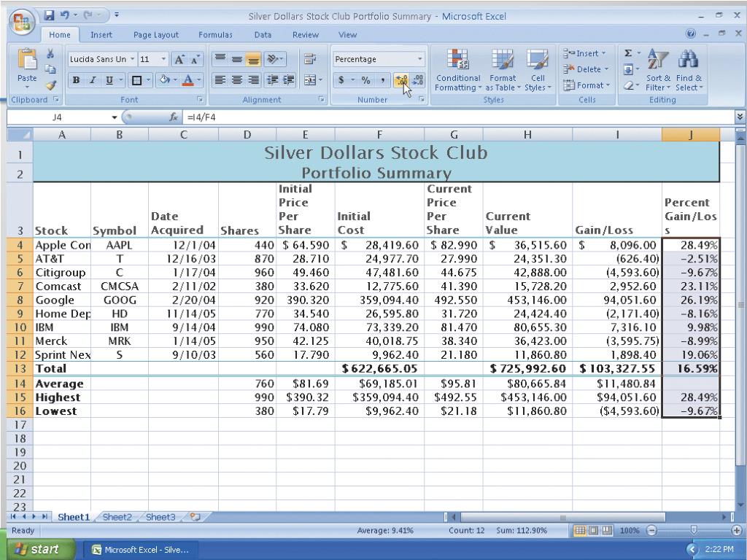Switch to the Page Layout ribbon tab

156,35
